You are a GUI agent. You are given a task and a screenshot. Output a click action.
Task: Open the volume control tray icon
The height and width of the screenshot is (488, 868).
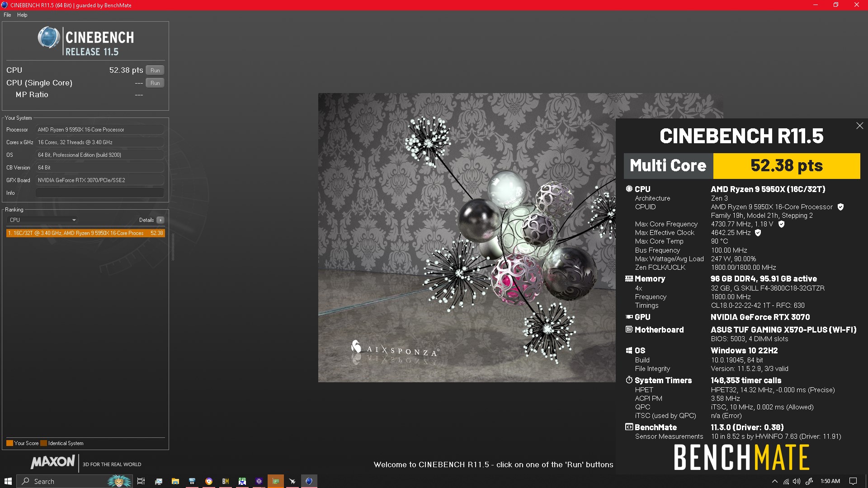pos(797,481)
